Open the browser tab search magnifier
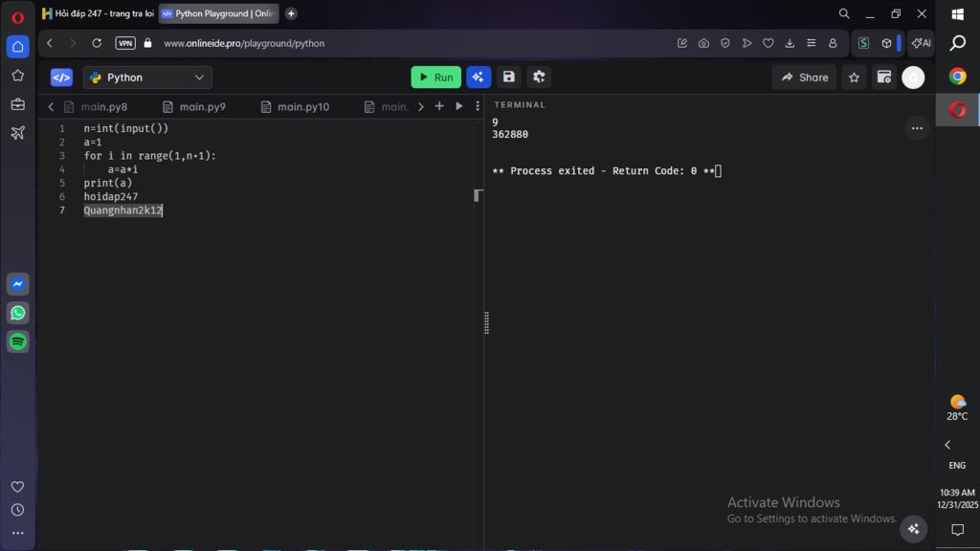 coord(844,13)
